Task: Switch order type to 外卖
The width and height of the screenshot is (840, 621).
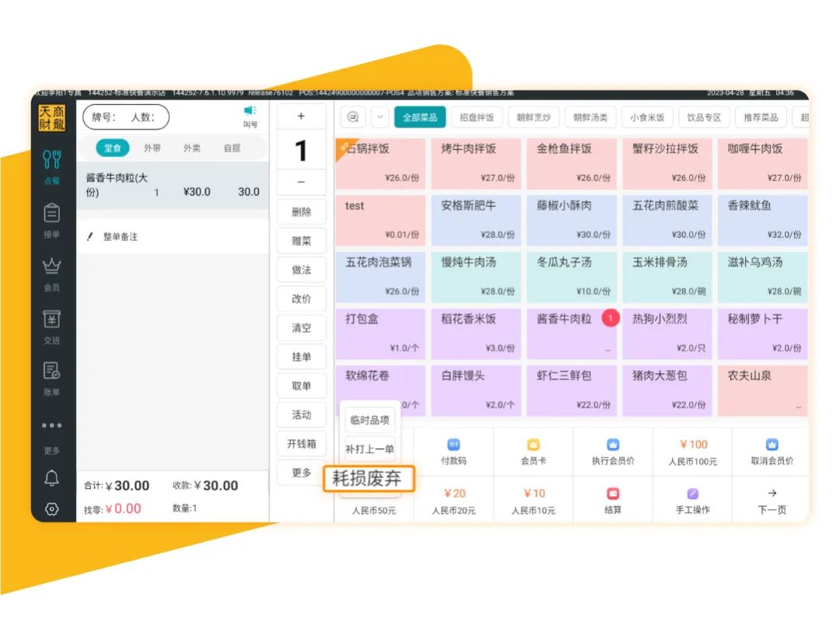Action: [192, 148]
